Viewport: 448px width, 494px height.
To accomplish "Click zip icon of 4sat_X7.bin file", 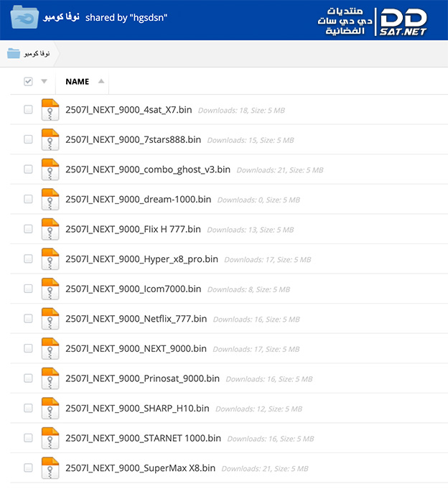I will point(49,110).
